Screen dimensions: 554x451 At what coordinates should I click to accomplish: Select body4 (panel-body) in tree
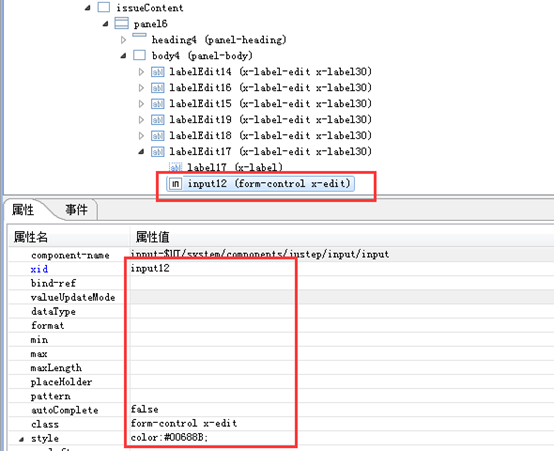202,55
